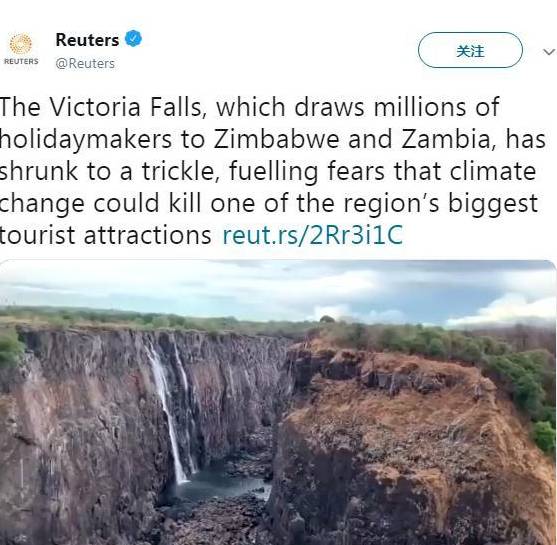Click the word 'holidaymakers' in the tweet
This screenshot has width=557, height=545.
pyautogui.click(x=86, y=140)
